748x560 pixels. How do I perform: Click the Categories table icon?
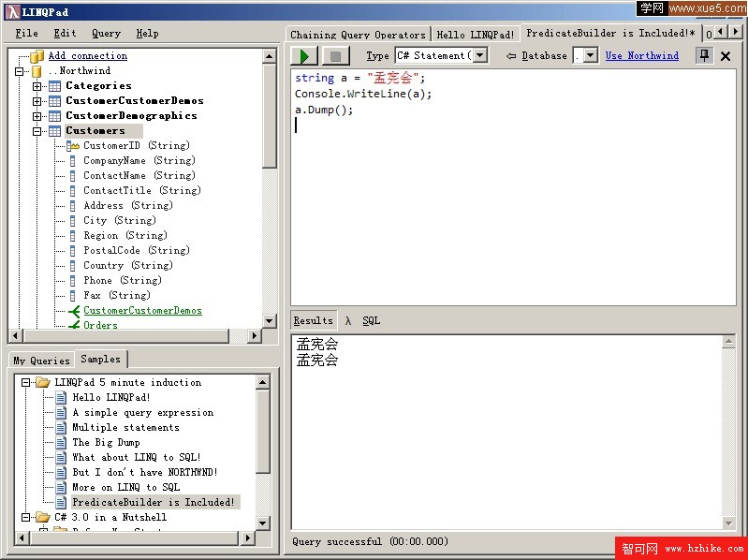coord(55,86)
